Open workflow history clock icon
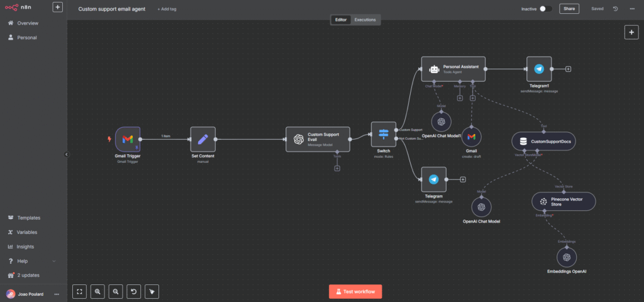Image resolution: width=644 pixels, height=302 pixels. pos(615,9)
